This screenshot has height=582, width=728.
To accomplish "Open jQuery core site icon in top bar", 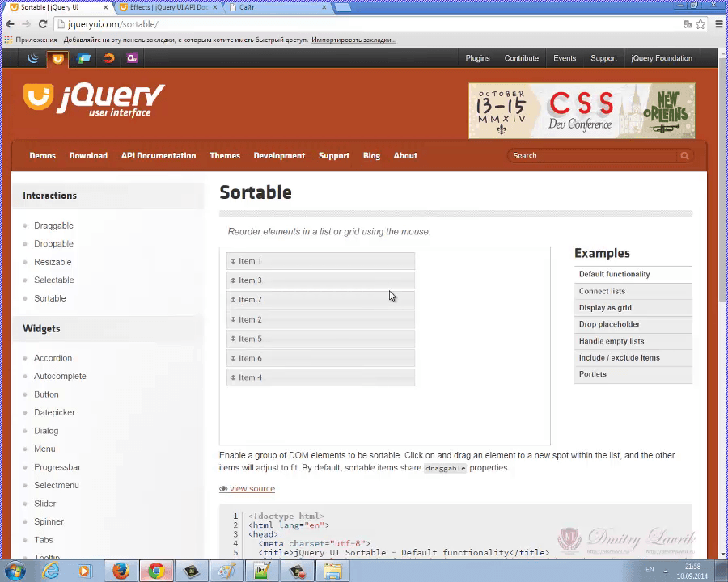I will click(x=33, y=58).
